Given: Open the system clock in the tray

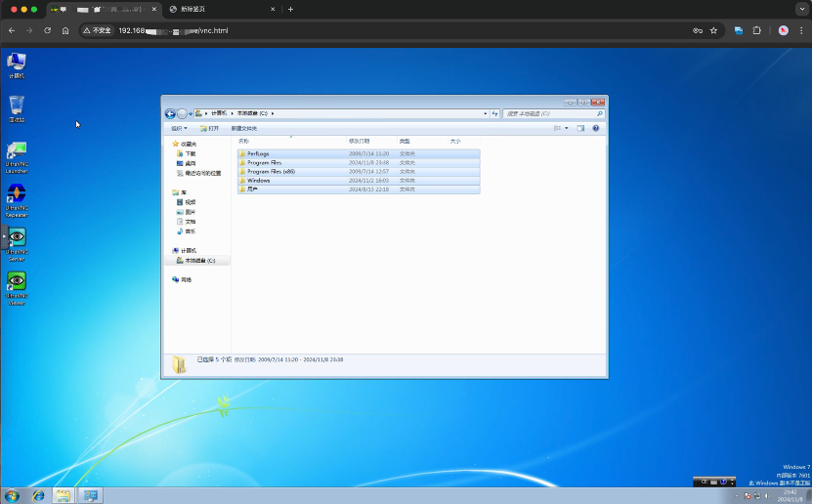Looking at the screenshot, I should point(791,496).
